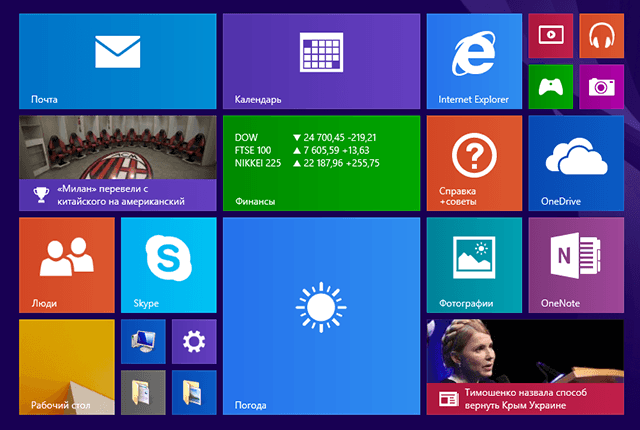Open the Погода weather tile

pos(321,316)
